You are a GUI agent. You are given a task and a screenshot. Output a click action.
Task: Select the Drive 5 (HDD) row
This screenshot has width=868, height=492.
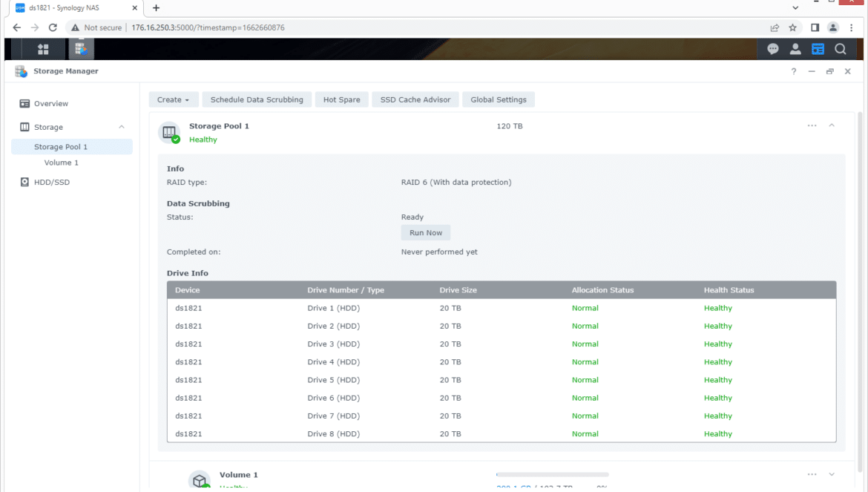pyautogui.click(x=502, y=380)
